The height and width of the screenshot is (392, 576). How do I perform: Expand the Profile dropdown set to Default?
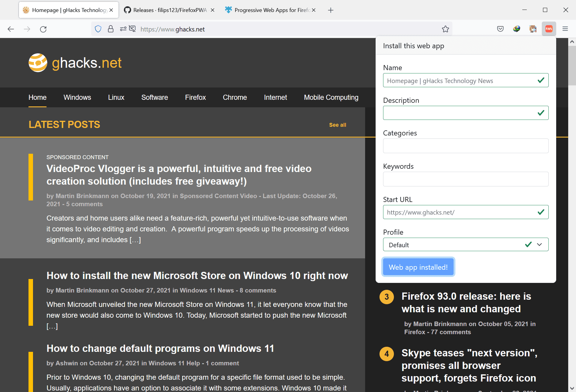[466, 245]
